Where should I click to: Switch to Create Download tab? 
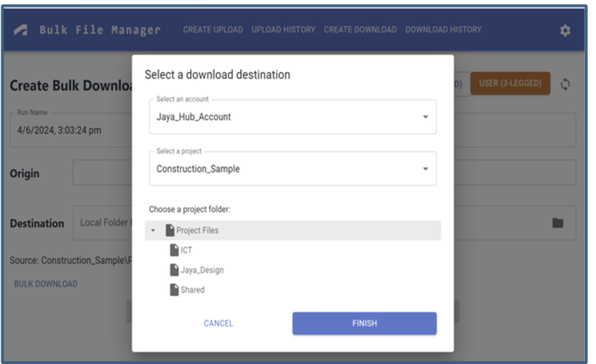(x=360, y=30)
